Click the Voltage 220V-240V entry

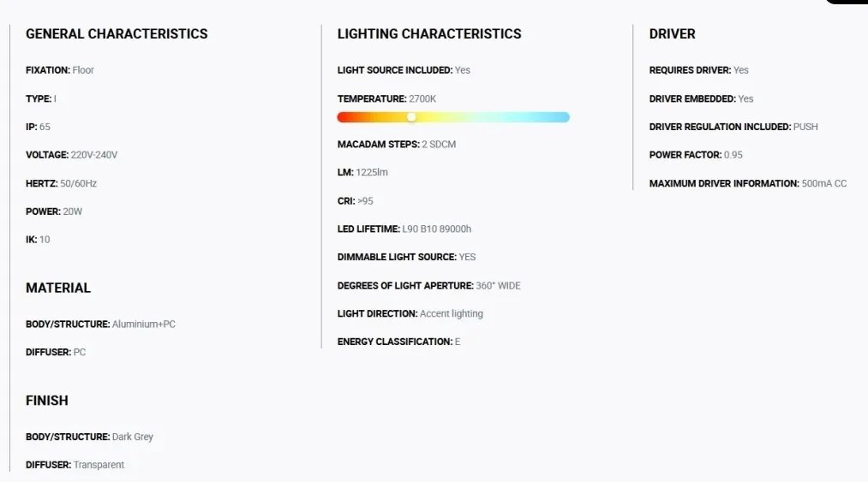tap(72, 155)
